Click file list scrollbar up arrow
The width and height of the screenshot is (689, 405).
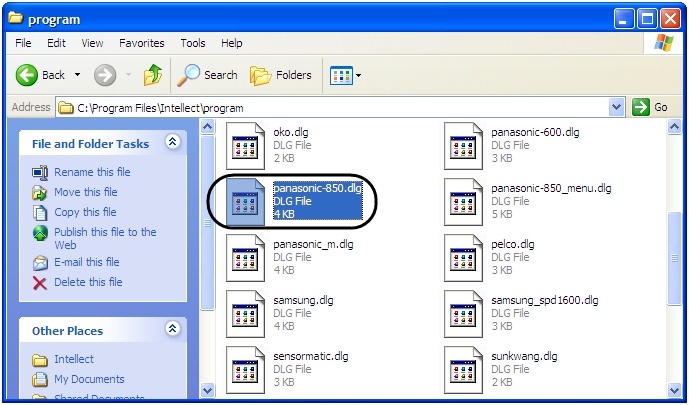(674, 127)
